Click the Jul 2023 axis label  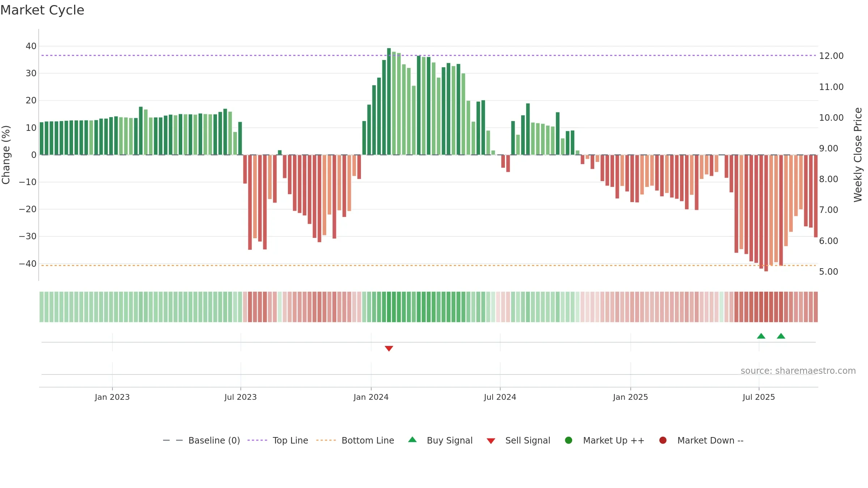click(x=241, y=397)
